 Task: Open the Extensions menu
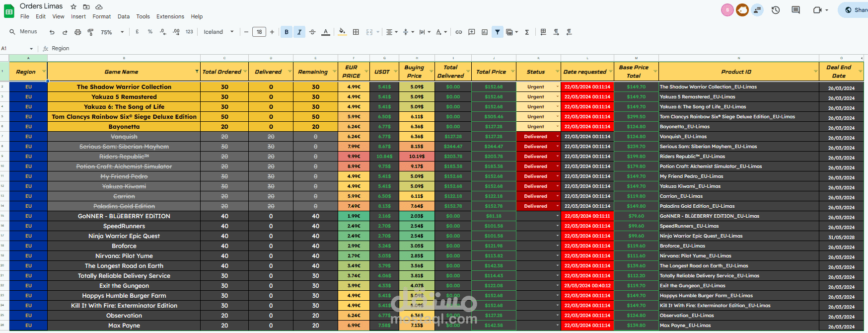170,16
